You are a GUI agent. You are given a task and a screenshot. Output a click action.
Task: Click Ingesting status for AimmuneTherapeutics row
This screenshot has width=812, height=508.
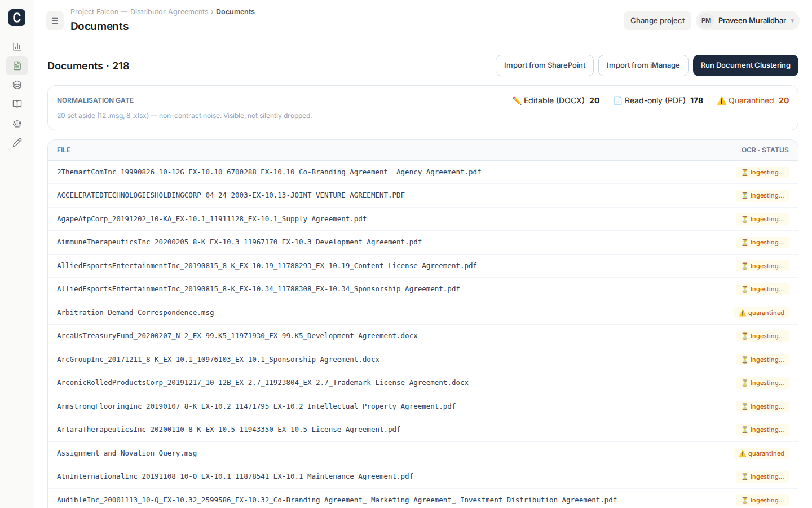[x=762, y=242]
